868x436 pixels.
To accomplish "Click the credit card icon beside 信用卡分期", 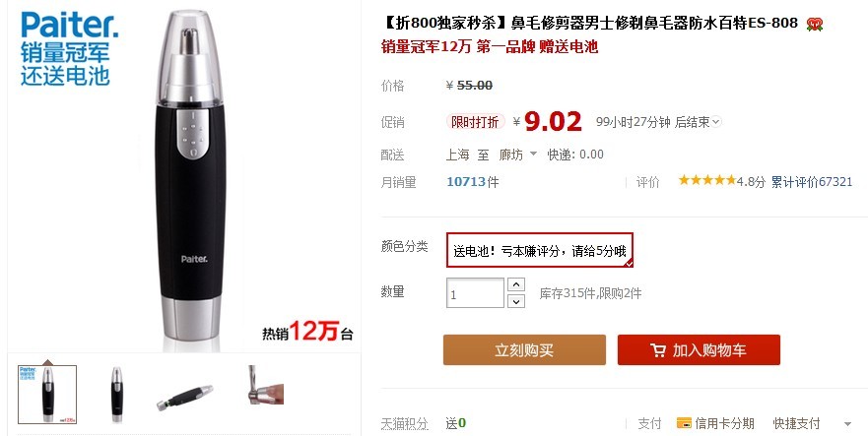I will tap(684, 423).
